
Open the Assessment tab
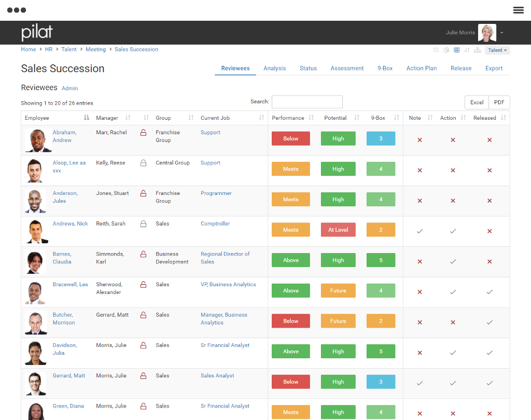tap(347, 68)
